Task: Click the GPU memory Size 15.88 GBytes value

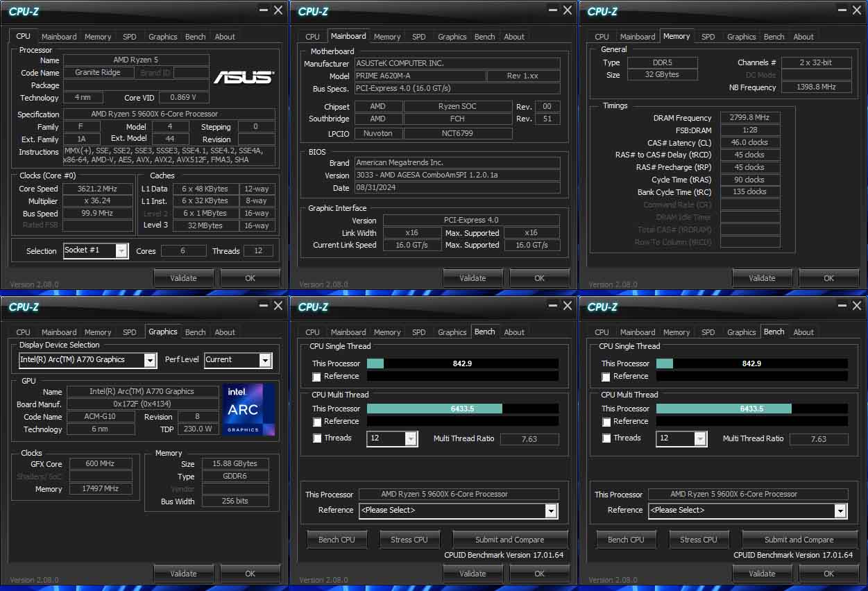Action: pos(235,463)
